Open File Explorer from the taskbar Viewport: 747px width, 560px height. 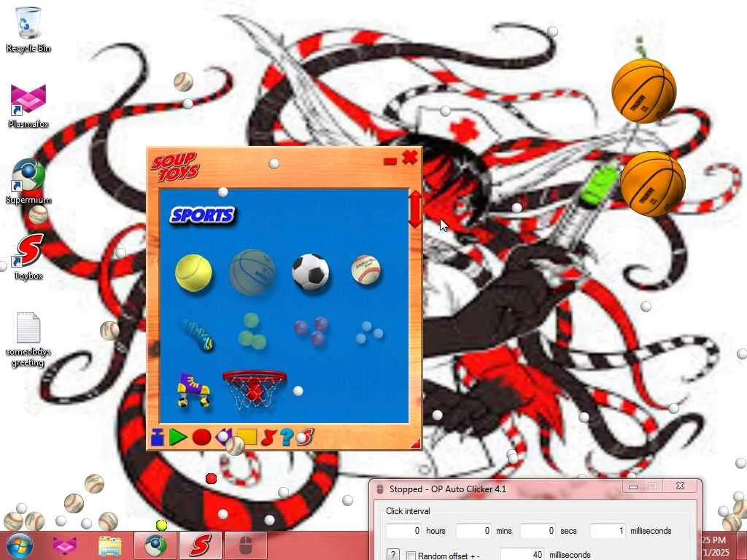pyautogui.click(x=109, y=545)
